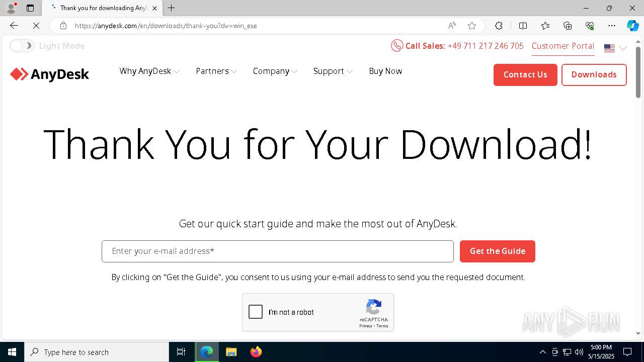Viewport: 644px width, 362px height.
Task: View site information lock icon
Action: point(63,26)
